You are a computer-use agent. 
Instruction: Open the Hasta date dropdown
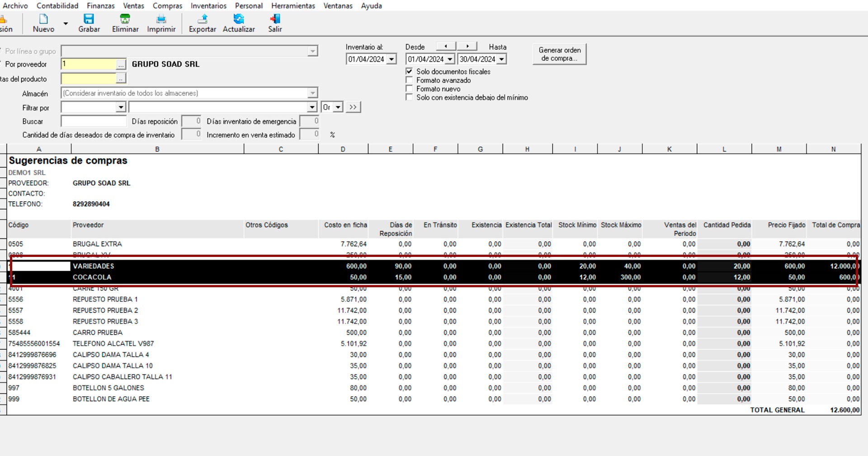click(501, 59)
